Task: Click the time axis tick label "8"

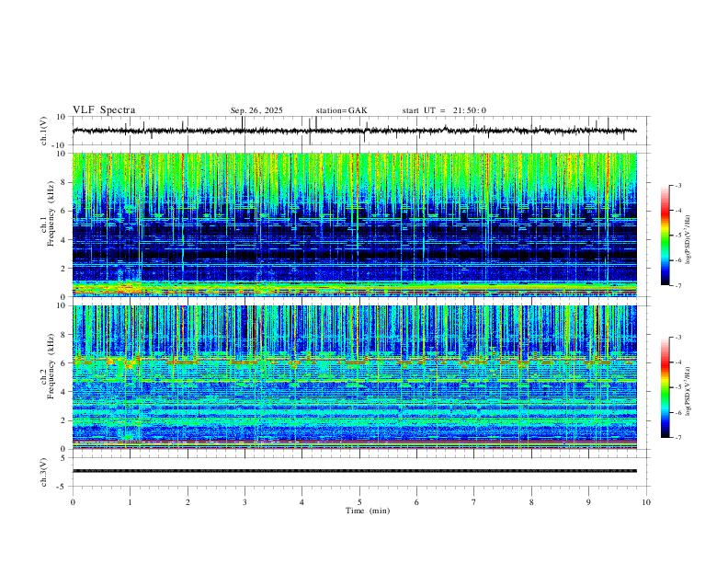Action: tap(531, 502)
